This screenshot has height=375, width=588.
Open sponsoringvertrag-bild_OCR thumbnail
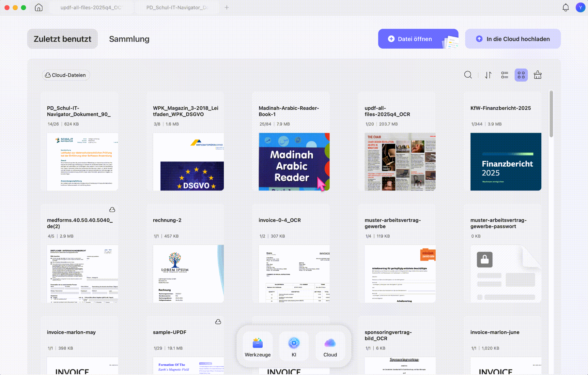coord(400,366)
